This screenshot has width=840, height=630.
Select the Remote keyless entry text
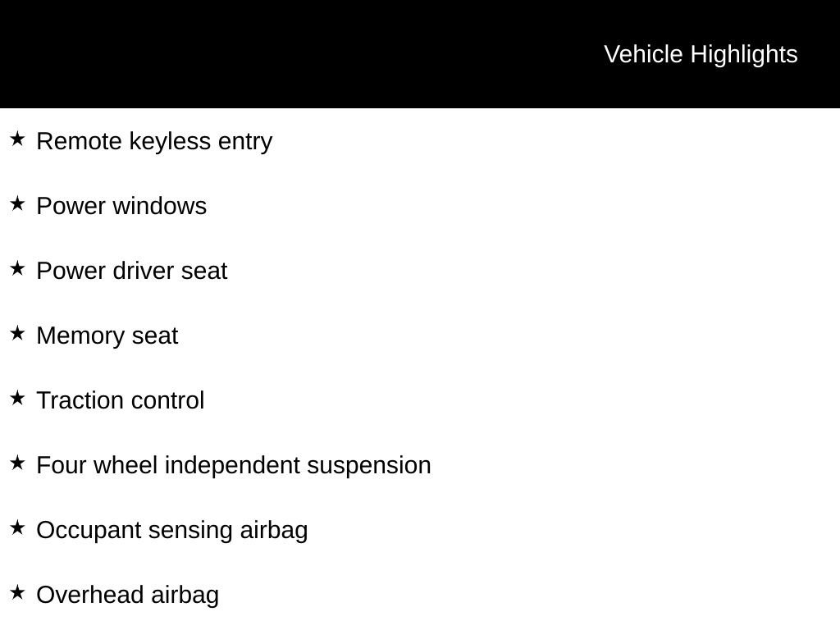tap(154, 142)
